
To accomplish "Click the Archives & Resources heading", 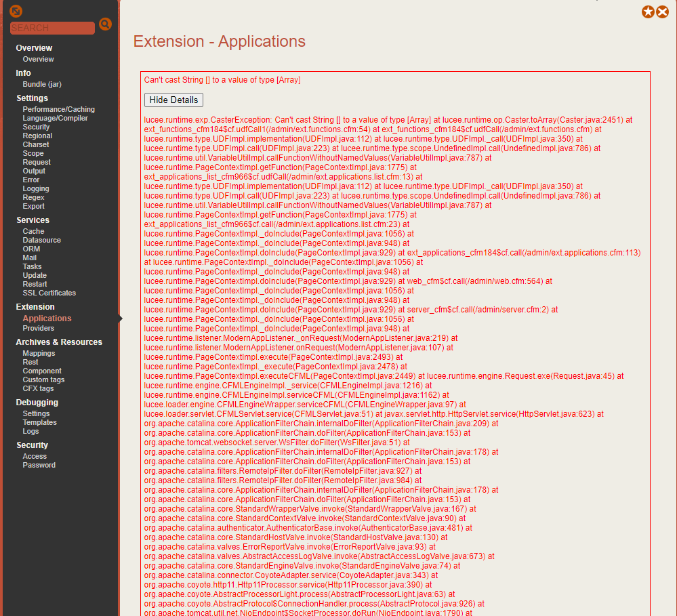I will click(59, 342).
